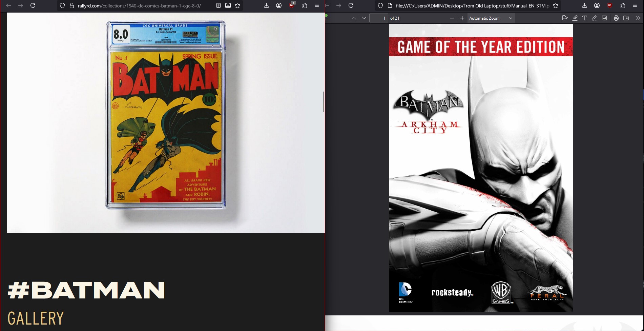Bookmark the rallyrd Batman page

[237, 6]
